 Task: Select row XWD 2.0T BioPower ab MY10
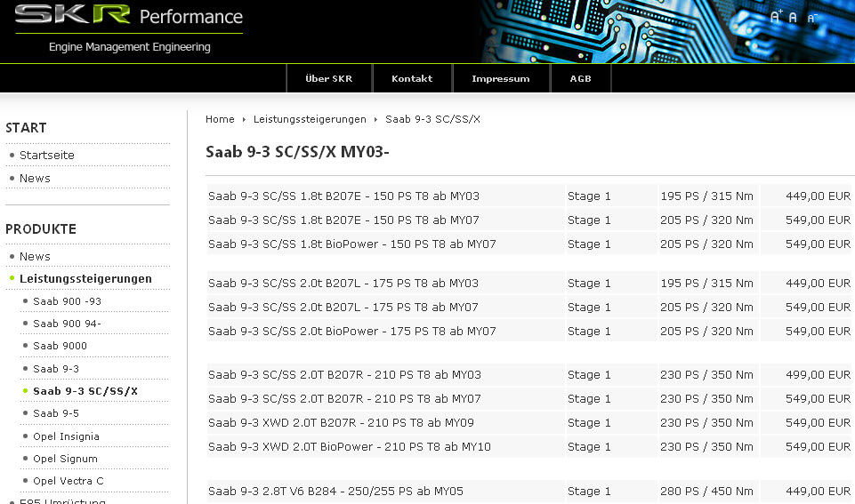[530, 446]
